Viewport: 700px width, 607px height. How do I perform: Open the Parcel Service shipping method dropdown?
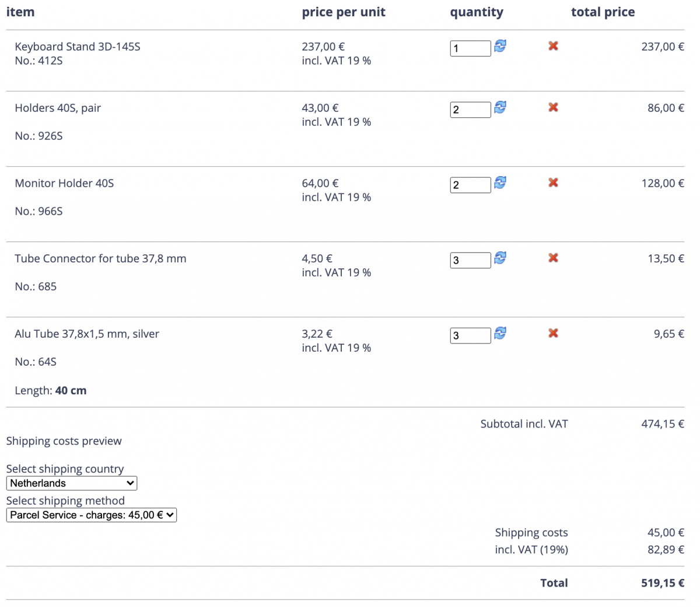tap(92, 515)
